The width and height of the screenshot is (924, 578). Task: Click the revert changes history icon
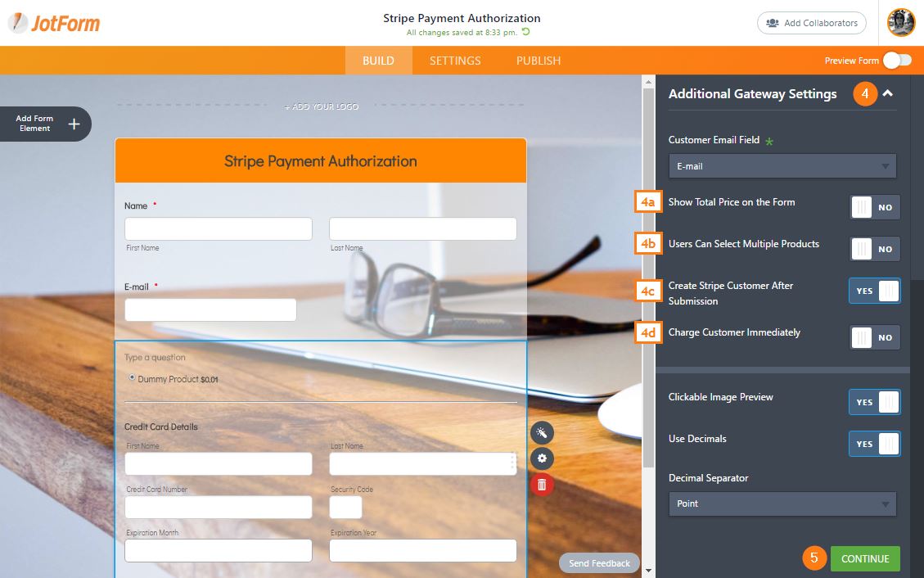click(x=526, y=32)
